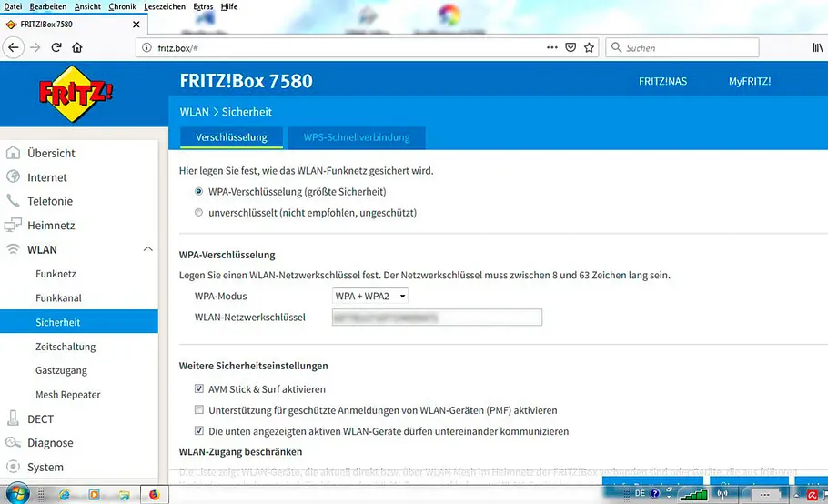Click the green network signal tray icon

(x=693, y=495)
